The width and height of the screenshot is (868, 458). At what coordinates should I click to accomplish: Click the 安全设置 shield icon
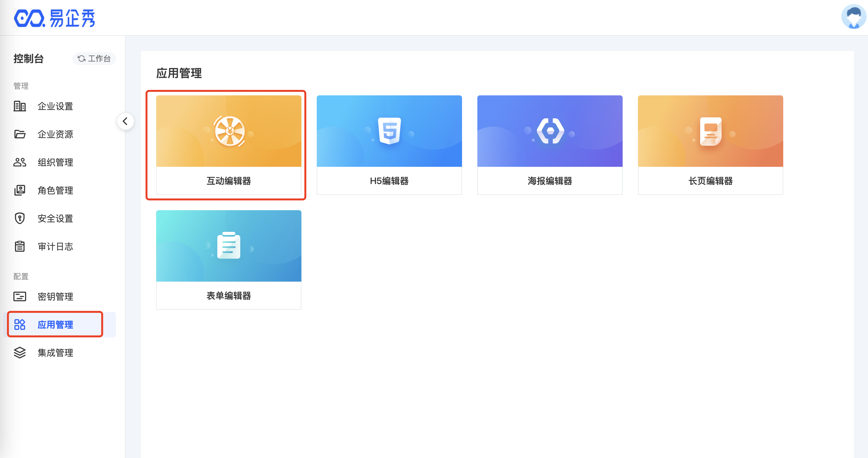click(19, 218)
